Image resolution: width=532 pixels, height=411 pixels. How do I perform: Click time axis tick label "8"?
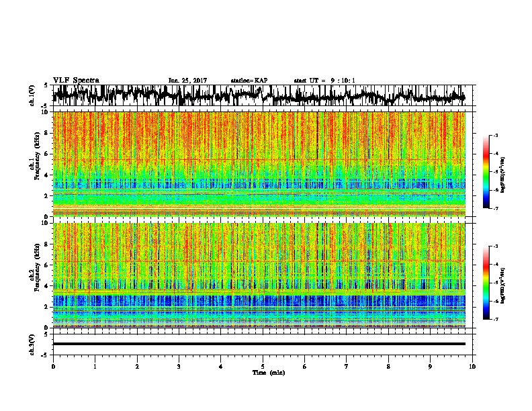[x=388, y=367]
